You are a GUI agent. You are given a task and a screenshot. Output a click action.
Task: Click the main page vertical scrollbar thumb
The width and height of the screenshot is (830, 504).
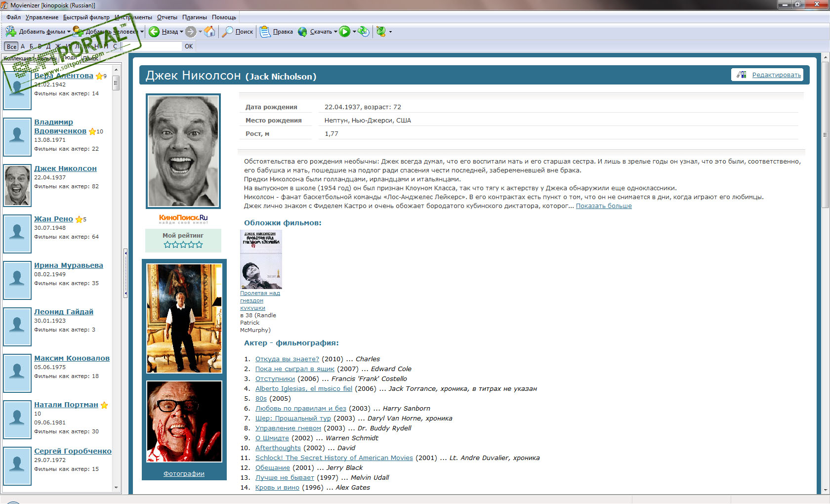[x=825, y=134]
